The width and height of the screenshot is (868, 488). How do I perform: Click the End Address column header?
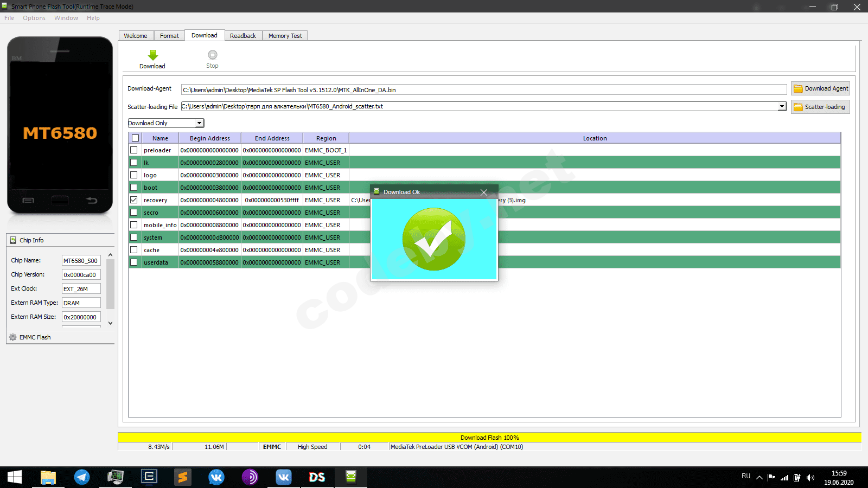click(x=272, y=138)
